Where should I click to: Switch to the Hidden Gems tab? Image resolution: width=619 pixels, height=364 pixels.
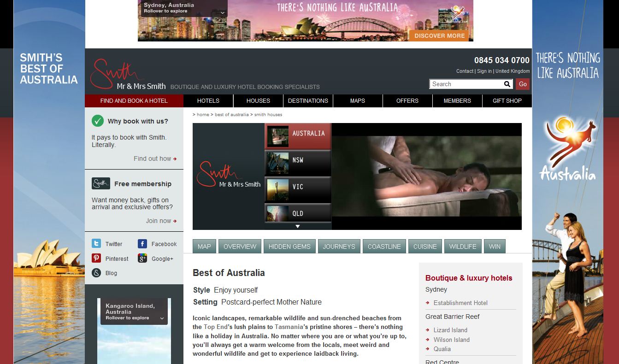point(289,247)
